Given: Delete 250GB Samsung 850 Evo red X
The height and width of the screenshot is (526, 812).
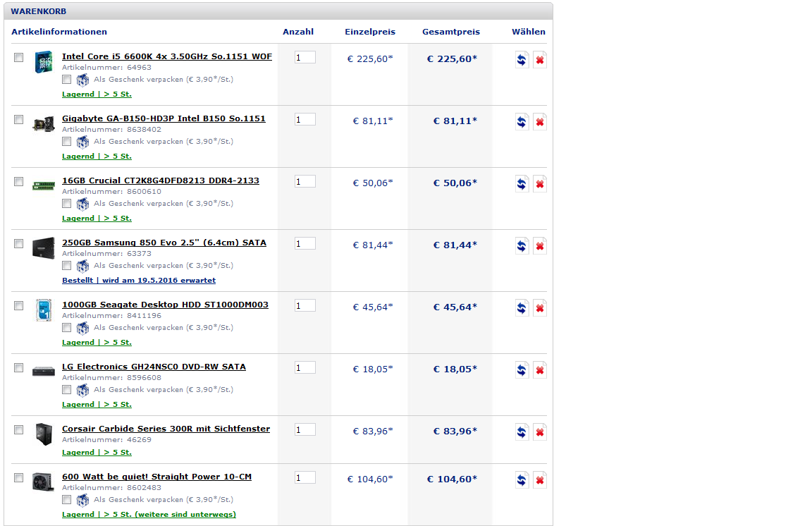Looking at the screenshot, I should [x=540, y=245].
